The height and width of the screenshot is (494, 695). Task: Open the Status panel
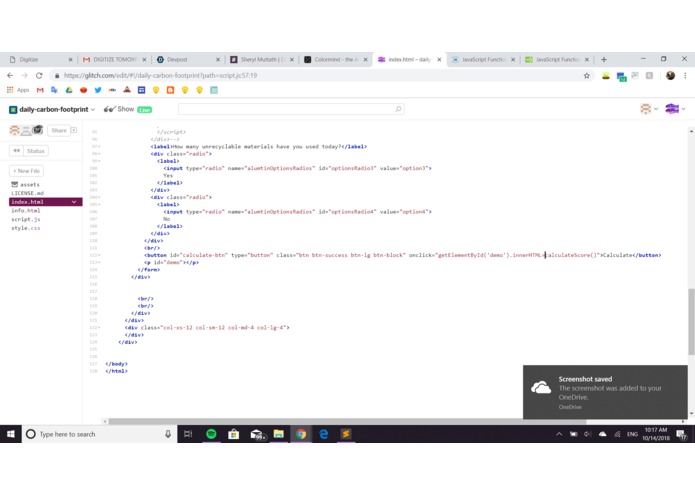click(35, 151)
